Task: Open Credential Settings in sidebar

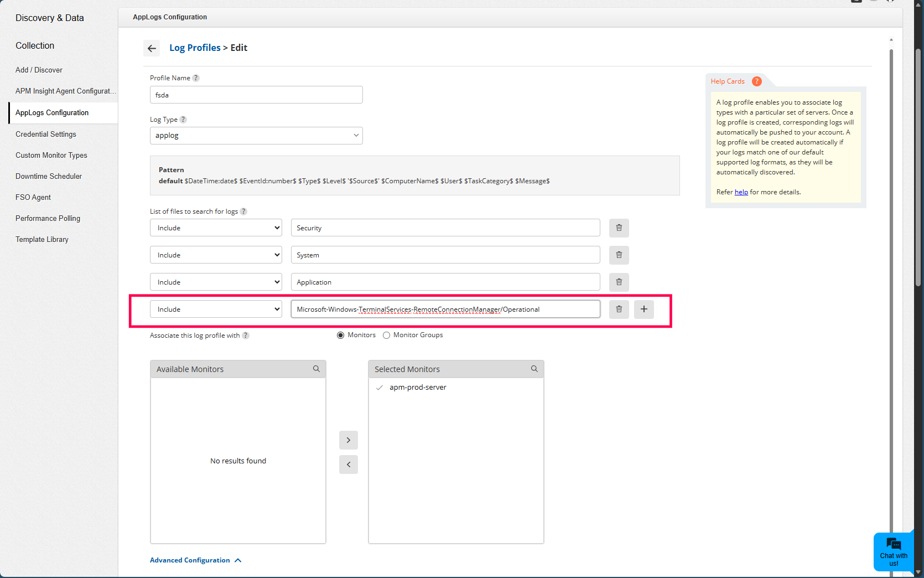Action: [46, 134]
